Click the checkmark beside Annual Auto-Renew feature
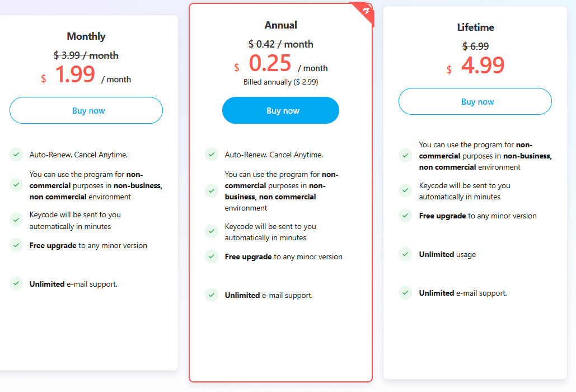 [x=212, y=155]
